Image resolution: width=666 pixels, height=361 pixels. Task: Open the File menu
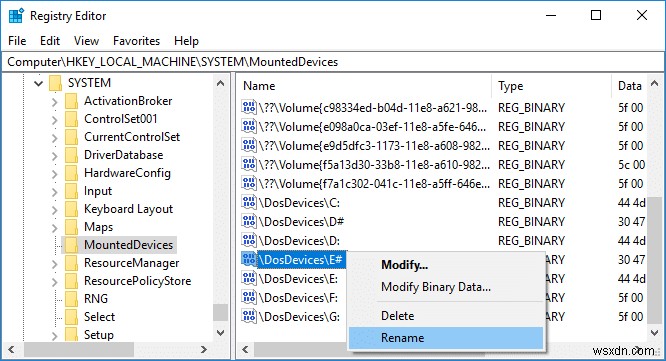pos(17,41)
